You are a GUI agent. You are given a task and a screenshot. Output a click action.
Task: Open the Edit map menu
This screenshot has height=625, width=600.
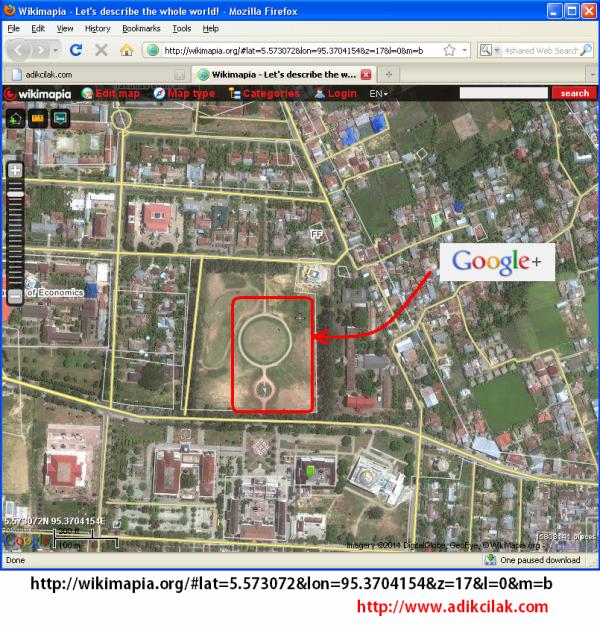pos(111,93)
